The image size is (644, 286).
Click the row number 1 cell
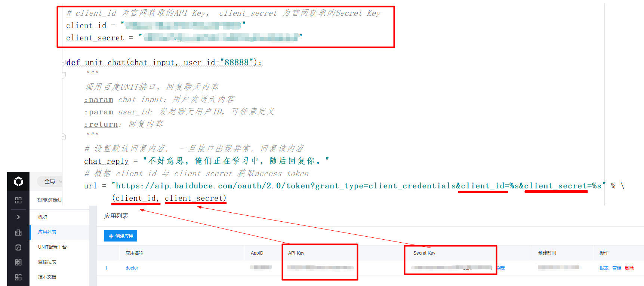(x=106, y=268)
